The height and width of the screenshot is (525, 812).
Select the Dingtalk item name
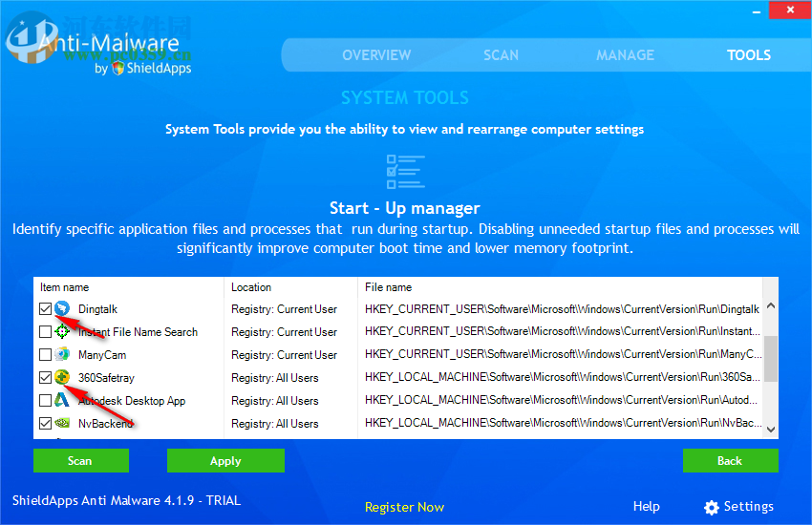pos(97,308)
